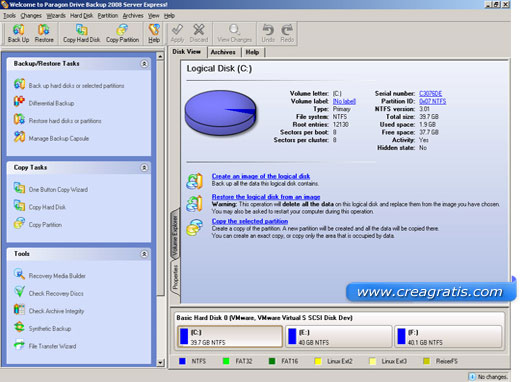
Task: Click the File Transfer Wizard task text
Action: pos(52,346)
